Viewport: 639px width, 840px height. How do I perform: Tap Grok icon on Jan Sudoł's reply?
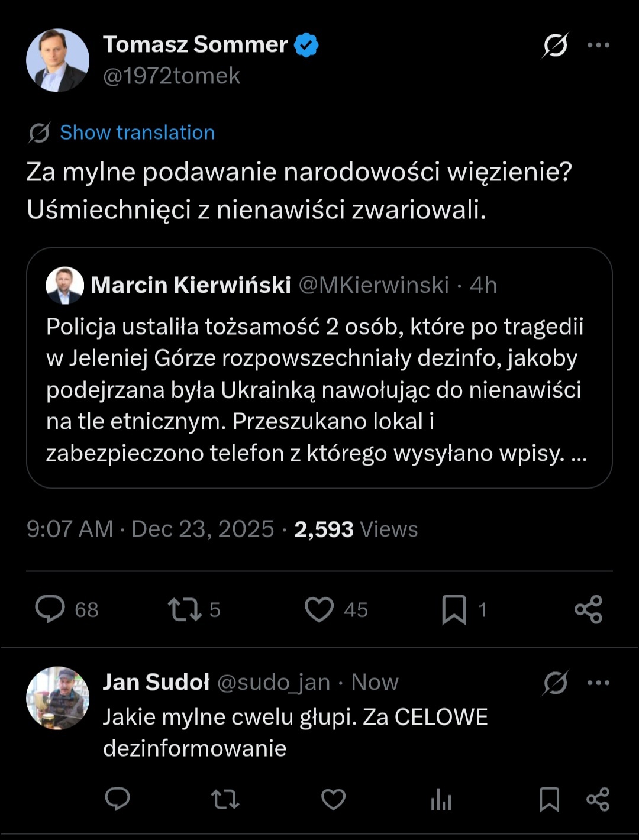[x=555, y=683]
